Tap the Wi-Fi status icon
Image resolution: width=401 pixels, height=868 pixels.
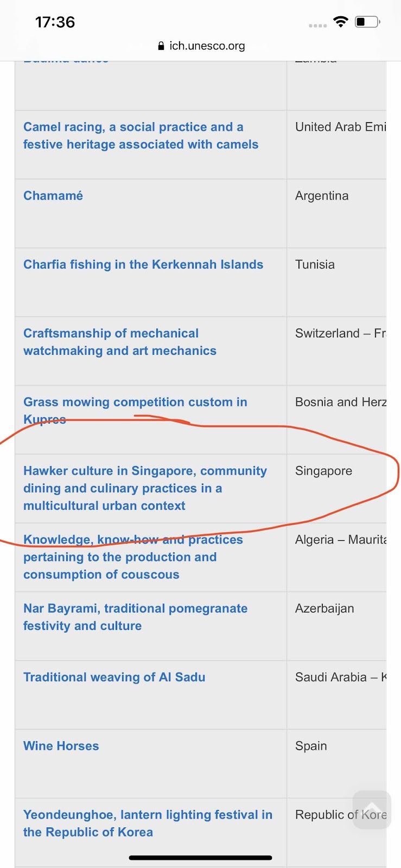(x=341, y=22)
